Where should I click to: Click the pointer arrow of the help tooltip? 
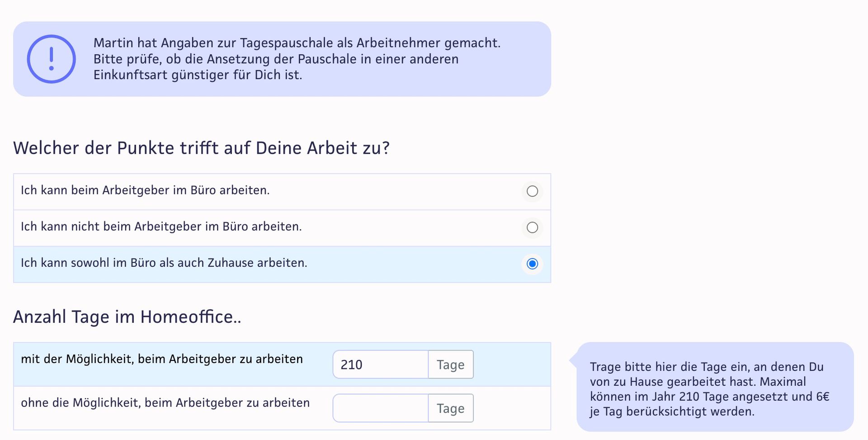click(573, 360)
